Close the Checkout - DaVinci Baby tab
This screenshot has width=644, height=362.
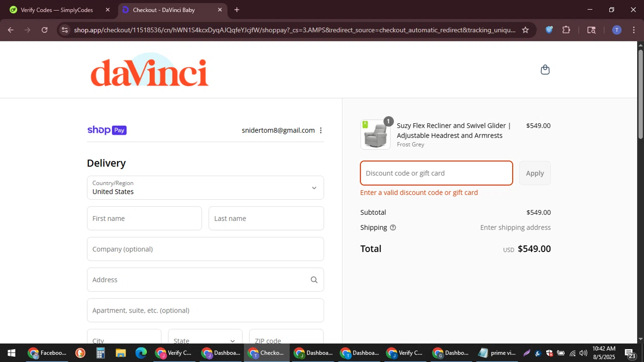[x=220, y=9]
